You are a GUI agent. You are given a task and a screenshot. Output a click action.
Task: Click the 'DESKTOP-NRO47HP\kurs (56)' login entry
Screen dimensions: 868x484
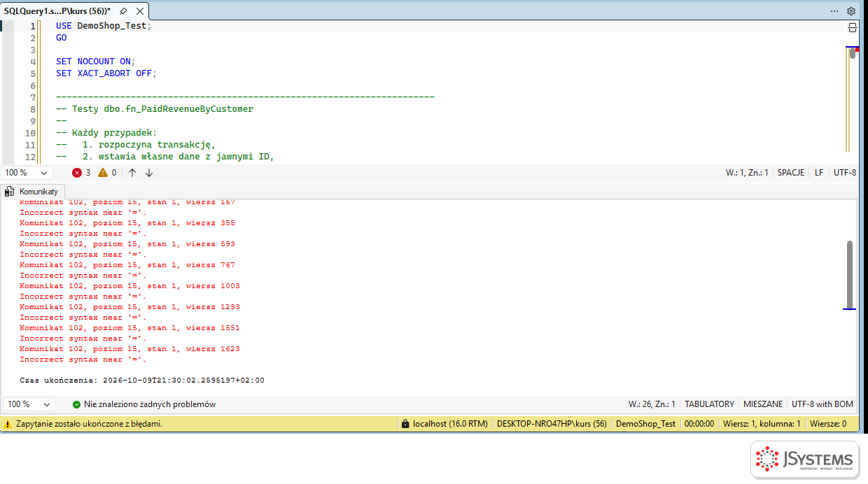point(552,424)
